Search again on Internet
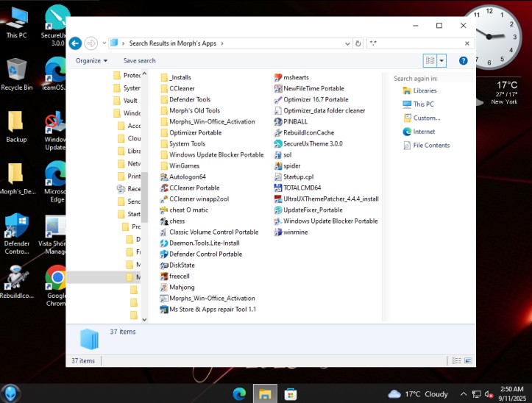Viewport: 532px width, 403px height. click(419, 132)
